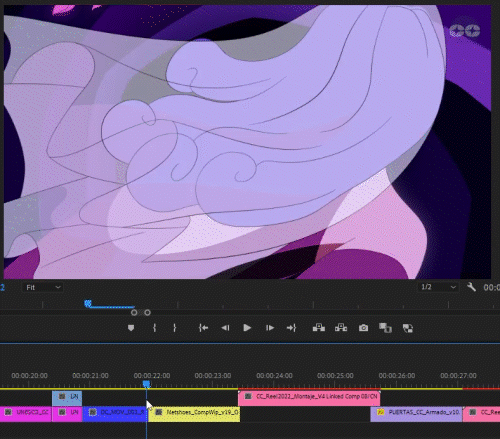Click the Extract button
The height and width of the screenshot is (439, 500).
coord(341,328)
